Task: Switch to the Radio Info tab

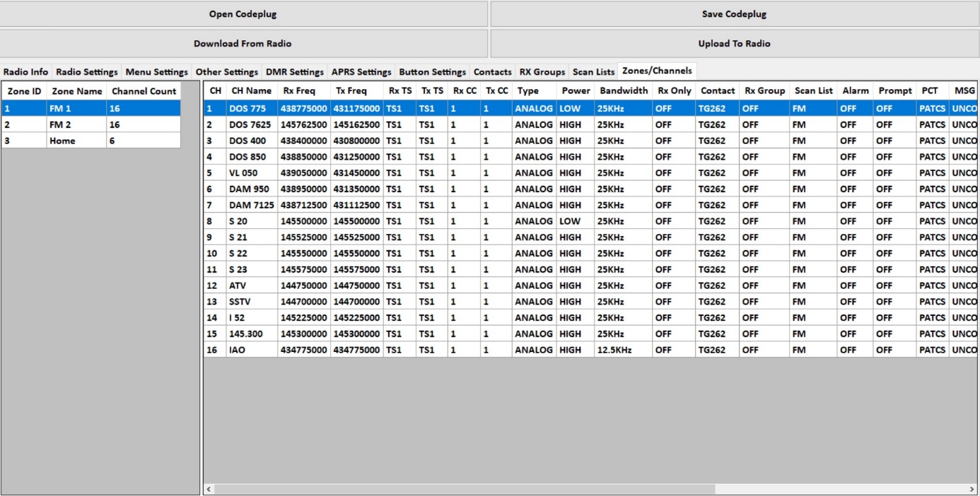Action: [x=26, y=72]
